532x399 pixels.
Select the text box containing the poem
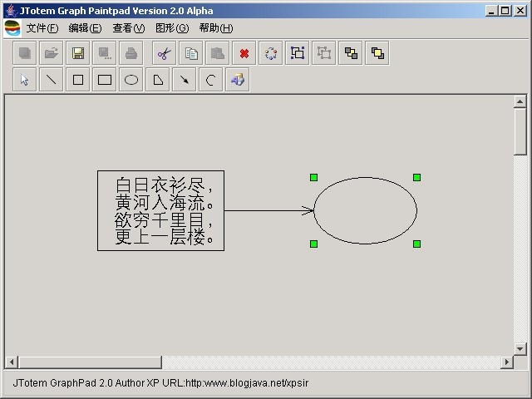[160, 210]
